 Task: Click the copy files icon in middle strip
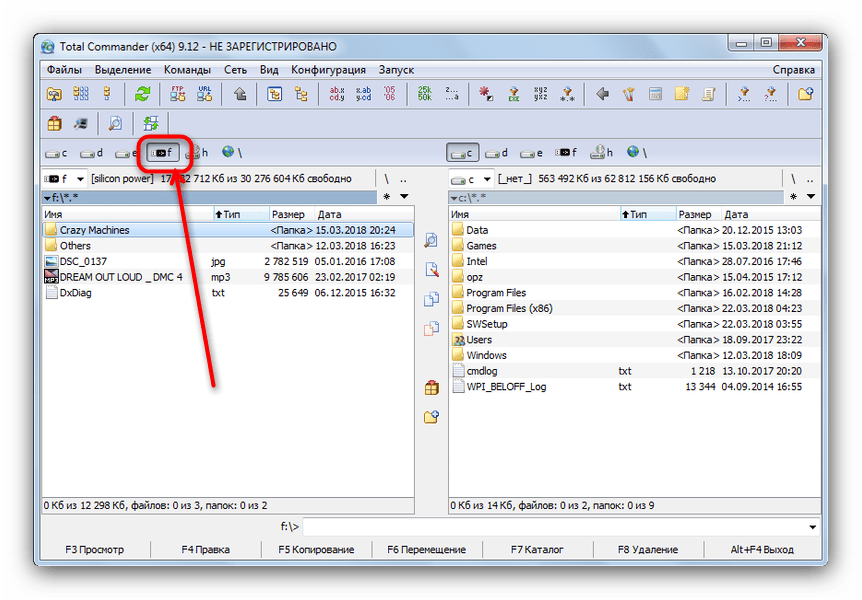pyautogui.click(x=432, y=299)
